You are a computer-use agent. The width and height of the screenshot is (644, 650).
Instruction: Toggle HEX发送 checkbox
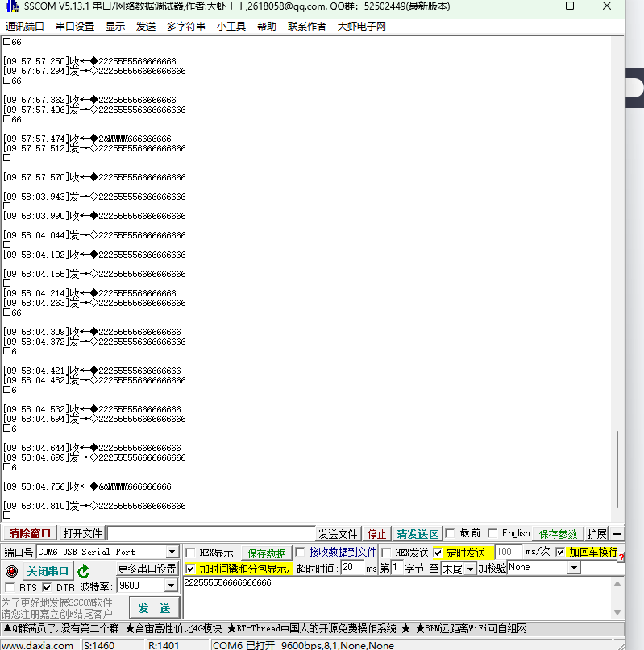386,553
